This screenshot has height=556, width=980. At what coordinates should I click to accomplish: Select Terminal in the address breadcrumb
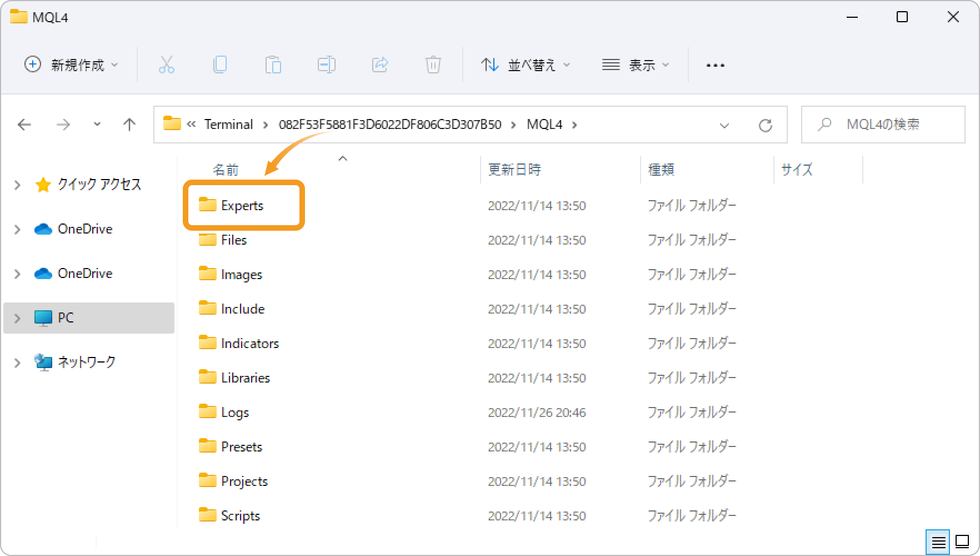pos(228,125)
